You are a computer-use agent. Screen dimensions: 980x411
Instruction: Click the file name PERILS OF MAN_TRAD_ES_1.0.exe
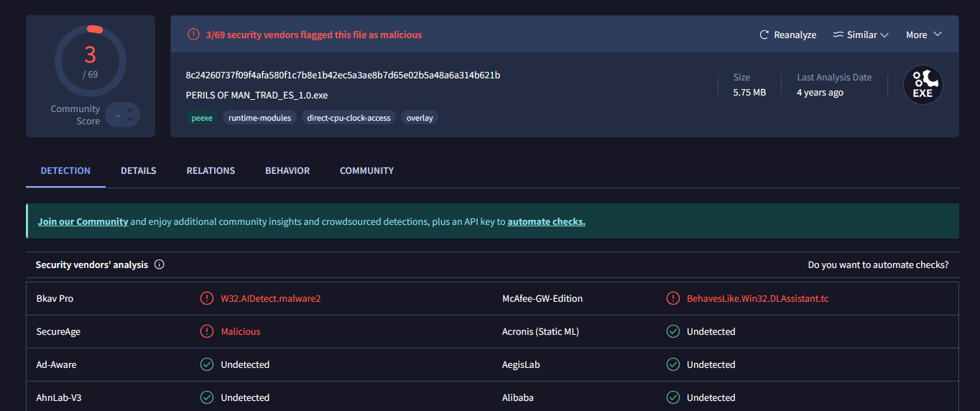[256, 95]
